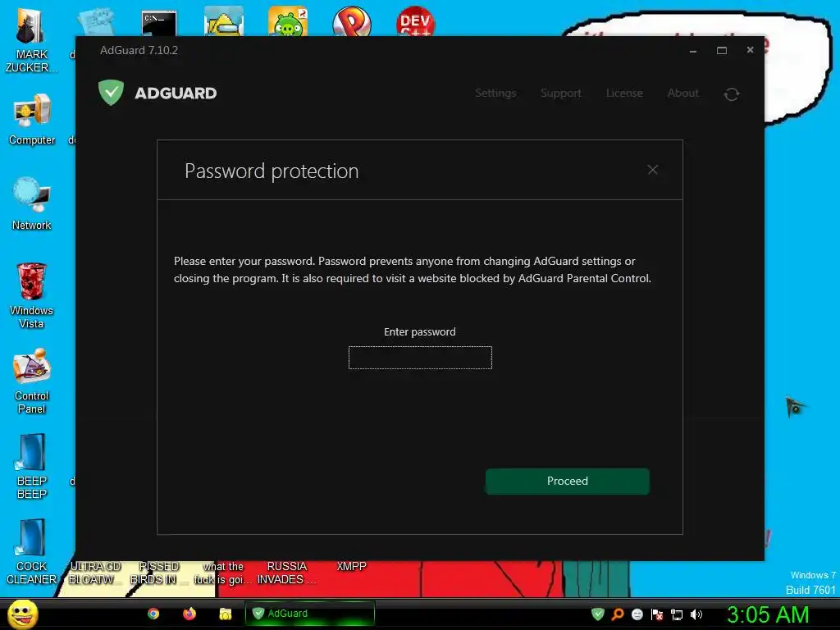Click the 3:05 AM taskbar clock
The height and width of the screenshot is (630, 840).
tap(768, 614)
